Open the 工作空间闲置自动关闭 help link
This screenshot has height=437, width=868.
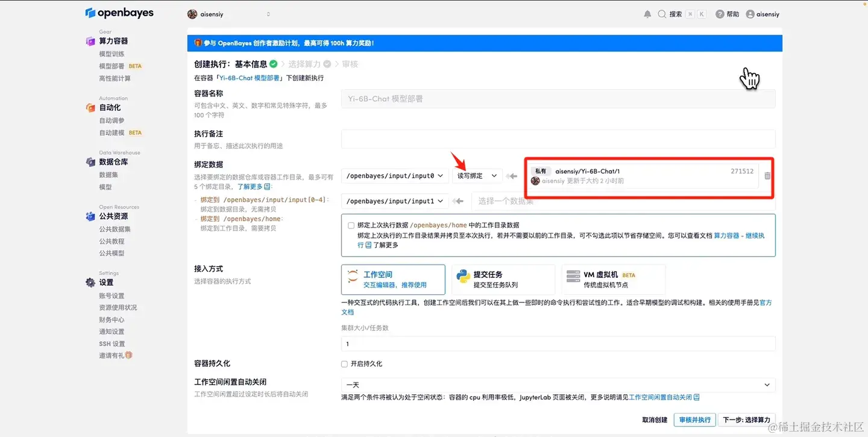664,397
